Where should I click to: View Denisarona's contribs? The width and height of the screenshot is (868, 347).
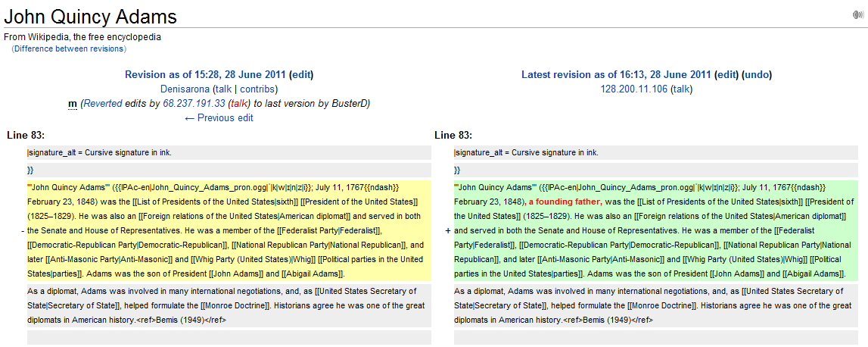click(x=257, y=89)
